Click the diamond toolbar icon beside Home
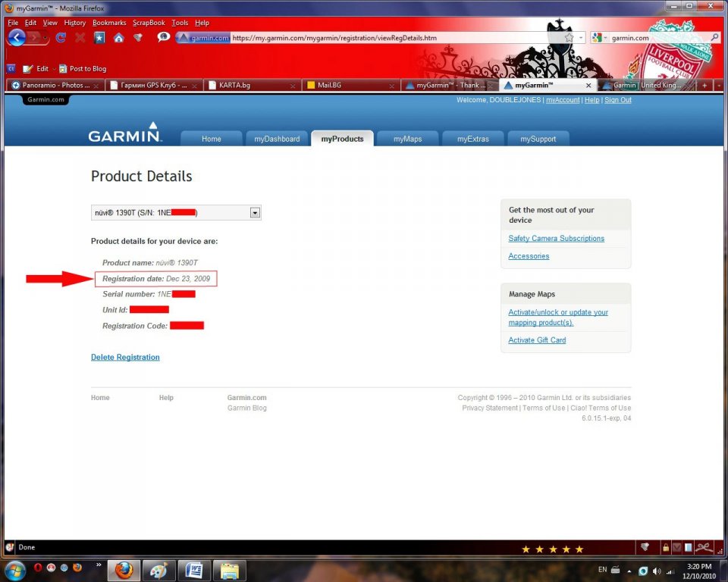The height and width of the screenshot is (582, 728). (138, 38)
